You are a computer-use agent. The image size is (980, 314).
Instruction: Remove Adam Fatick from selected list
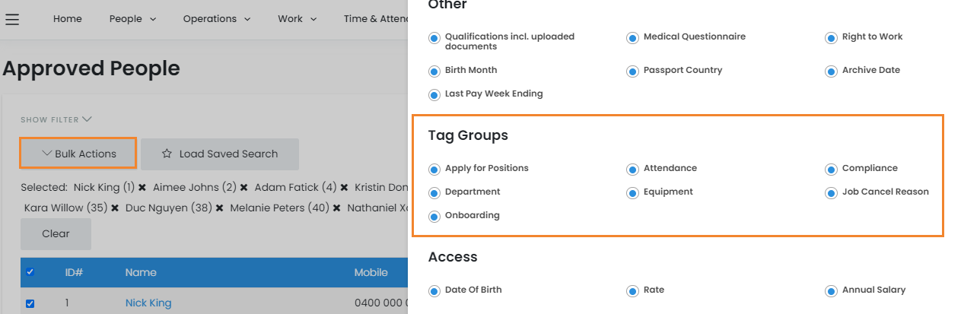pyautogui.click(x=344, y=187)
